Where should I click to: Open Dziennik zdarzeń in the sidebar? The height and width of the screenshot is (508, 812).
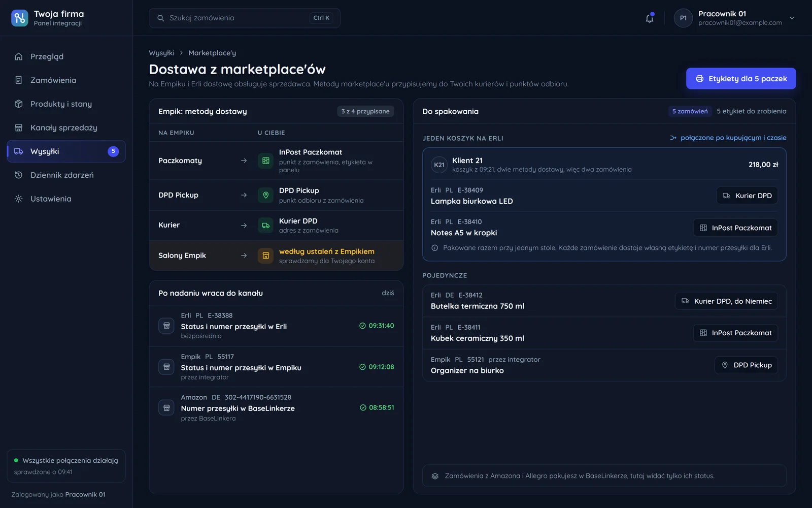point(66,175)
